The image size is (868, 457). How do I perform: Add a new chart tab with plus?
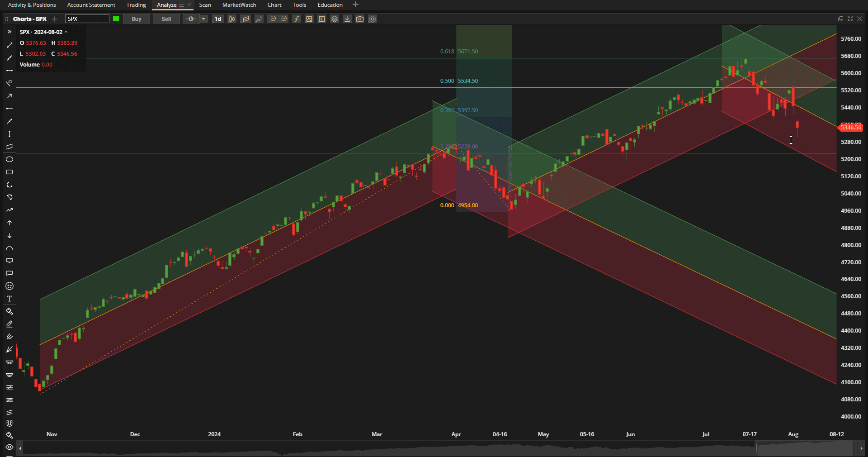54,19
